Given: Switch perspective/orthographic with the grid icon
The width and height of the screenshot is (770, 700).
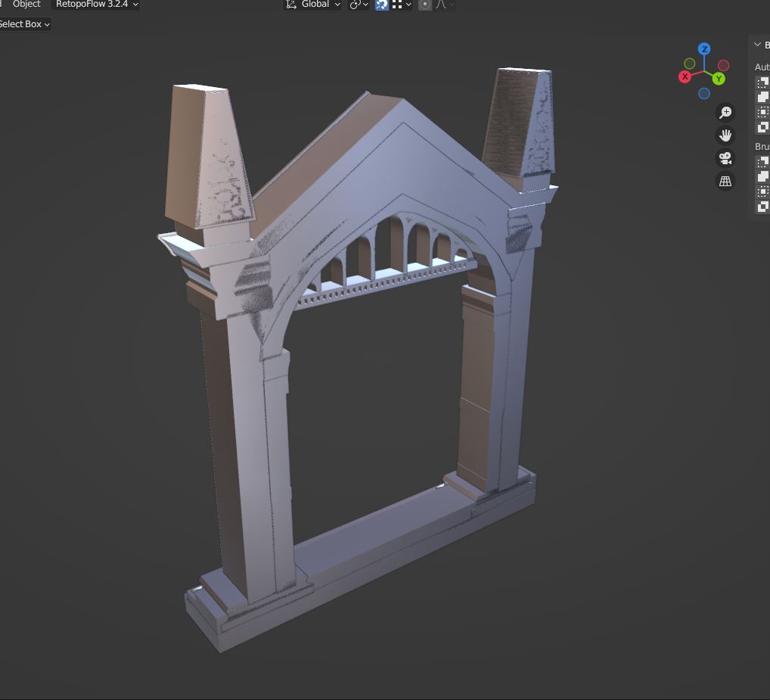Looking at the screenshot, I should [725, 182].
